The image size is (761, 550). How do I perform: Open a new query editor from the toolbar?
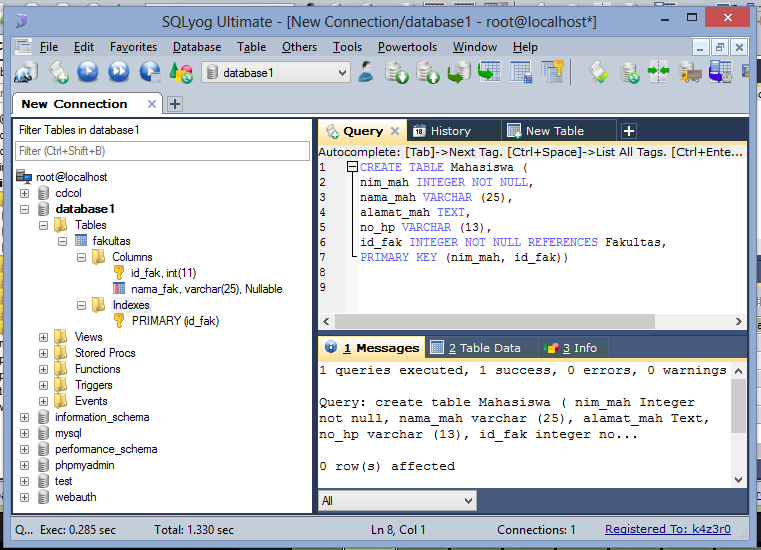(58, 73)
